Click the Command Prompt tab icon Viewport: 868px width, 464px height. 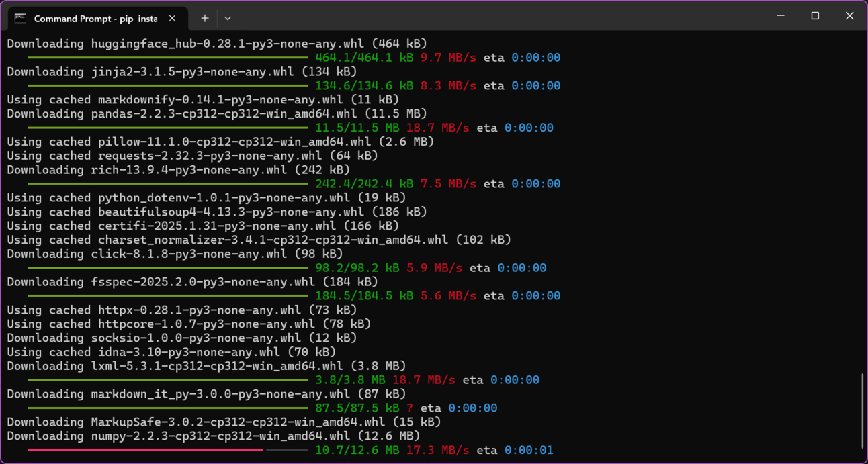[x=20, y=18]
